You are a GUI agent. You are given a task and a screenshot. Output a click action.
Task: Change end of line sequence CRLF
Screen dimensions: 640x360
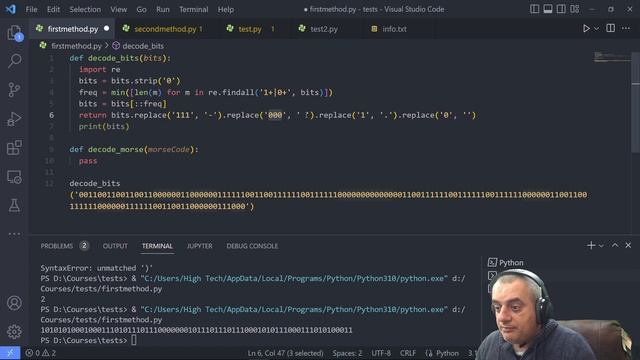(408, 353)
